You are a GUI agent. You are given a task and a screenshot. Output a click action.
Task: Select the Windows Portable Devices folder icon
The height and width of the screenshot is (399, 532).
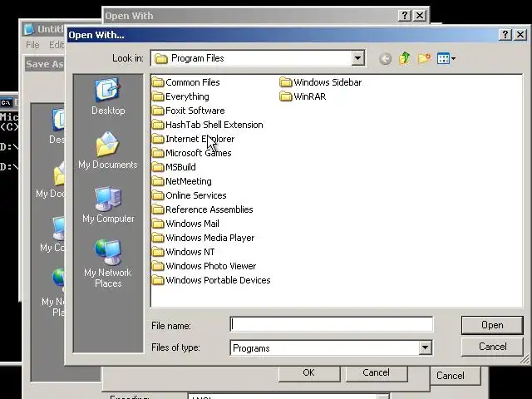[158, 280]
